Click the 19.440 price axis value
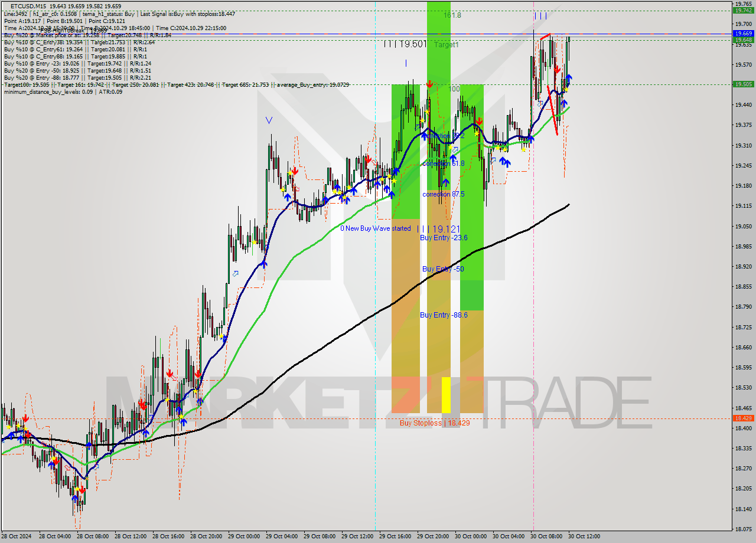This screenshot has width=756, height=543. coord(743,104)
